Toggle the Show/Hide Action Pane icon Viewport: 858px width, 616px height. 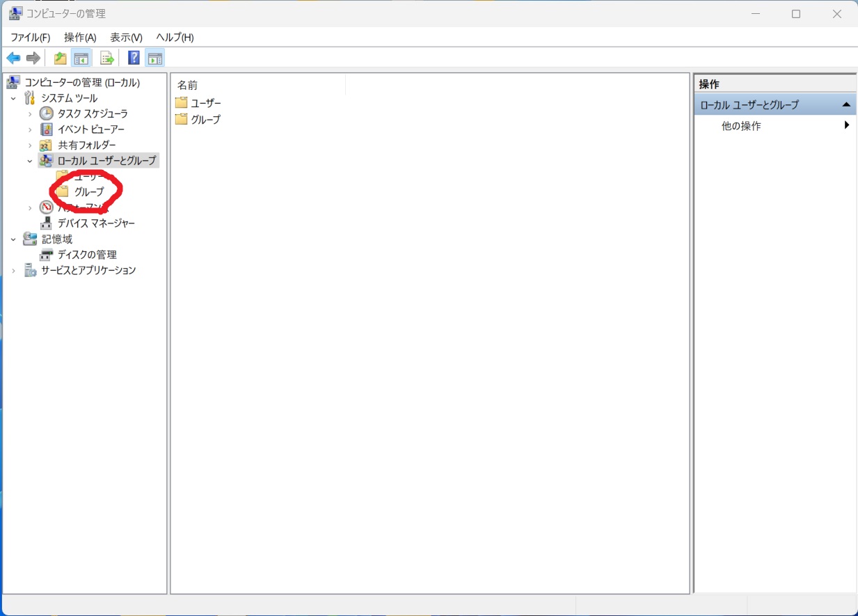point(154,58)
